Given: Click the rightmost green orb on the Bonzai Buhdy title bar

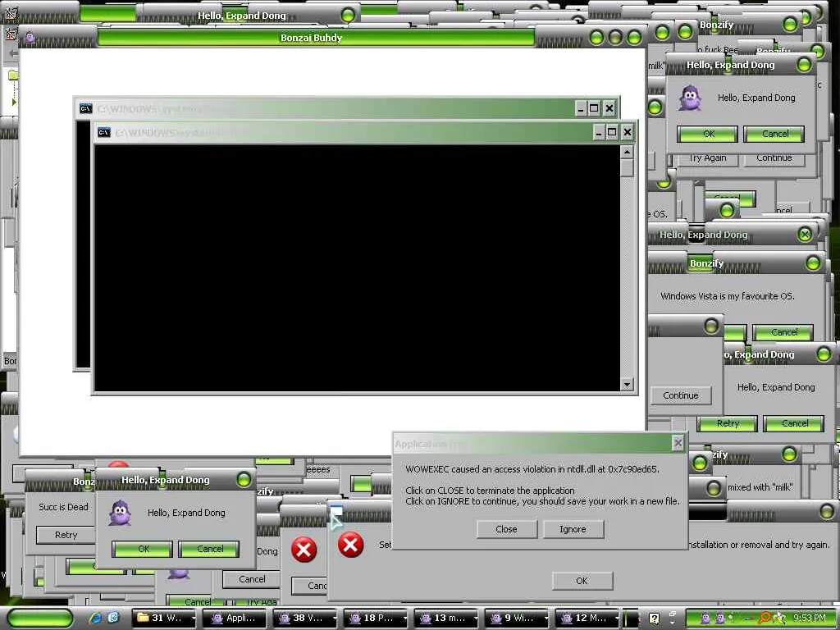Looking at the screenshot, I should pos(634,38).
